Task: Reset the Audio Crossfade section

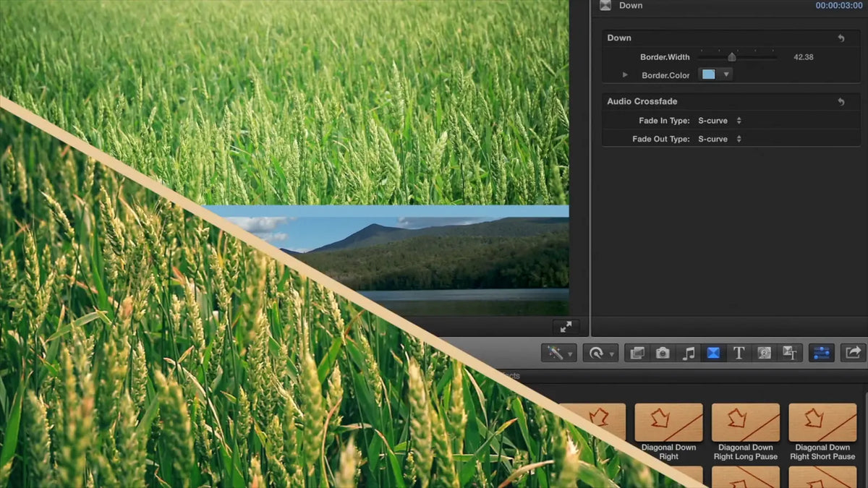Action: coord(841,102)
